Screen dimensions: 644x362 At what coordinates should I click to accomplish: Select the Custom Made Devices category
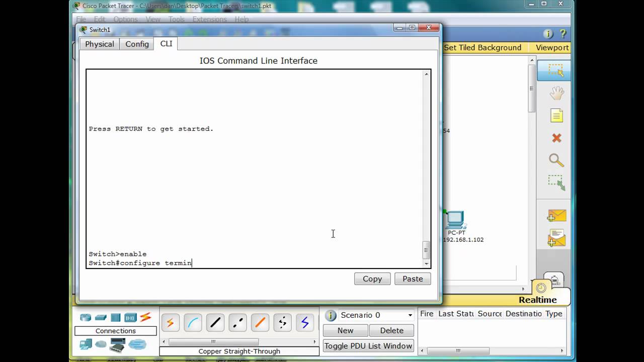coord(117,345)
